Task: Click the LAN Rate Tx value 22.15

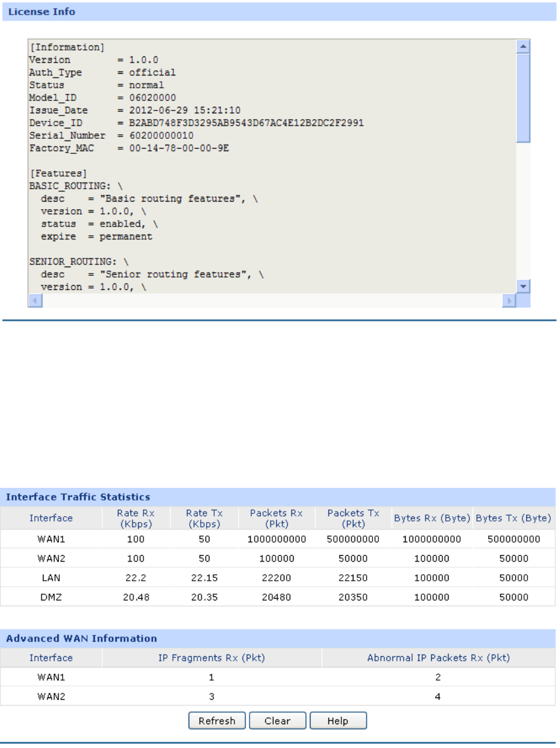Action: pyautogui.click(x=204, y=578)
